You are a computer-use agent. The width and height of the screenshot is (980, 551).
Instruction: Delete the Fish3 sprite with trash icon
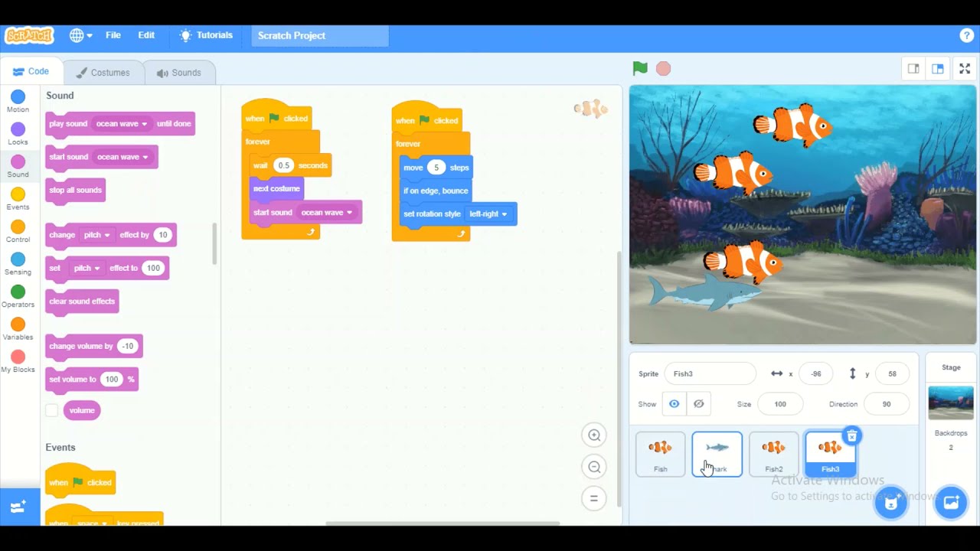(x=851, y=436)
